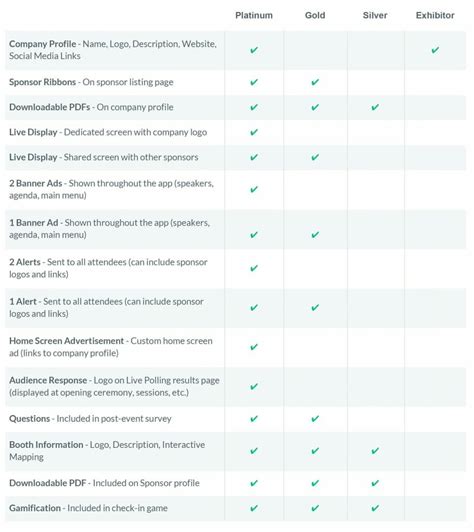Select the Exhibitor column header

tap(435, 15)
